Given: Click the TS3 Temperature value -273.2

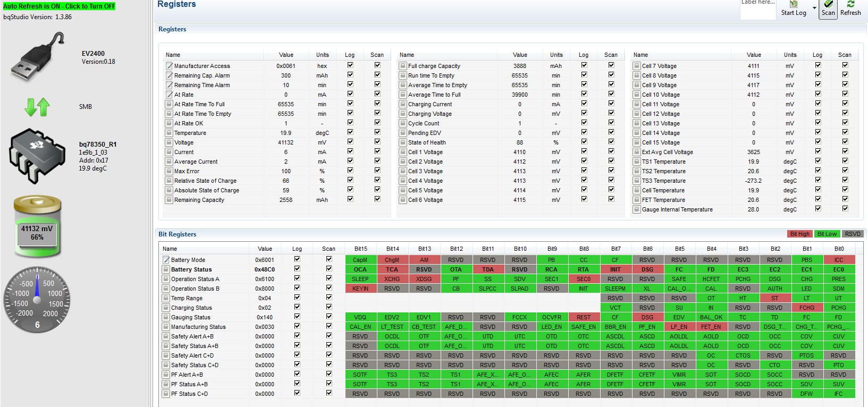Looking at the screenshot, I should 754,181.
